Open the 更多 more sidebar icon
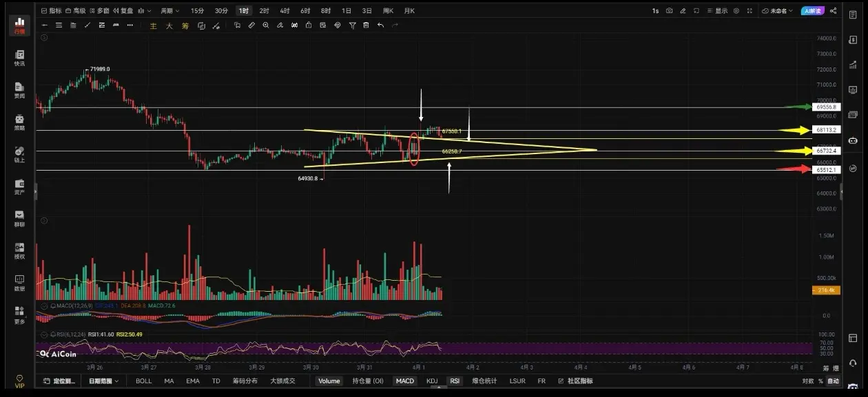Image resolution: width=868 pixels, height=397 pixels. click(x=19, y=315)
